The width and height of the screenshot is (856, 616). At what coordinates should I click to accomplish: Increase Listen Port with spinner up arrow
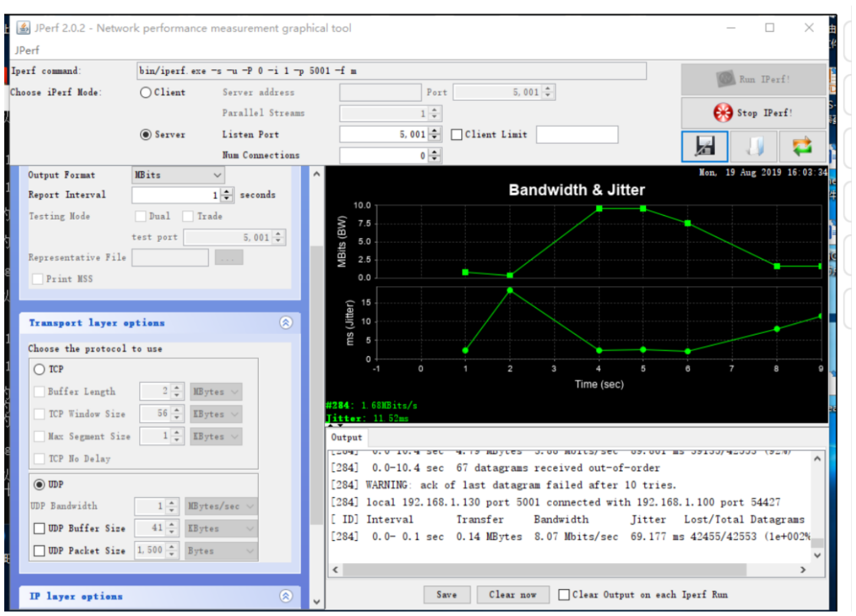435,131
